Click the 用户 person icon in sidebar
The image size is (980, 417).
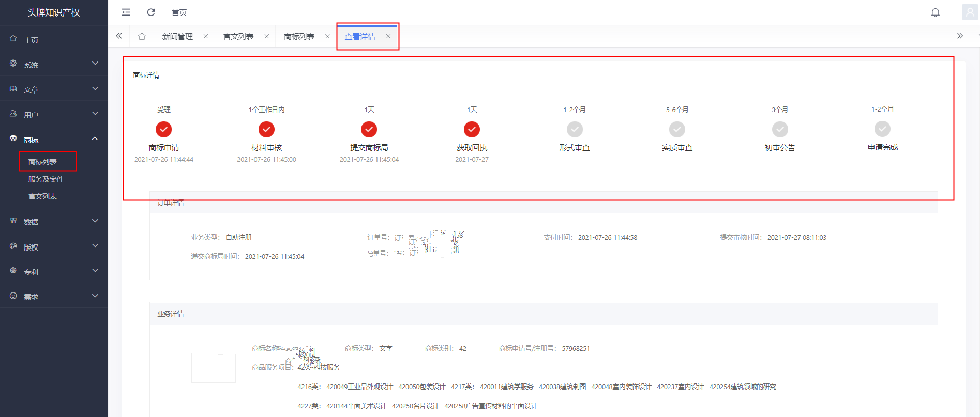point(13,114)
